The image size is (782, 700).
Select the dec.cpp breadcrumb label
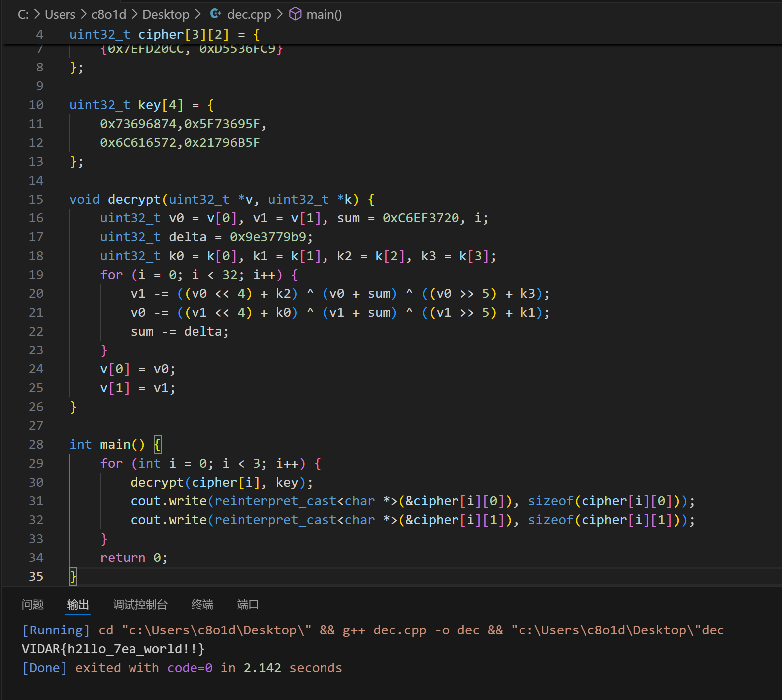(249, 14)
